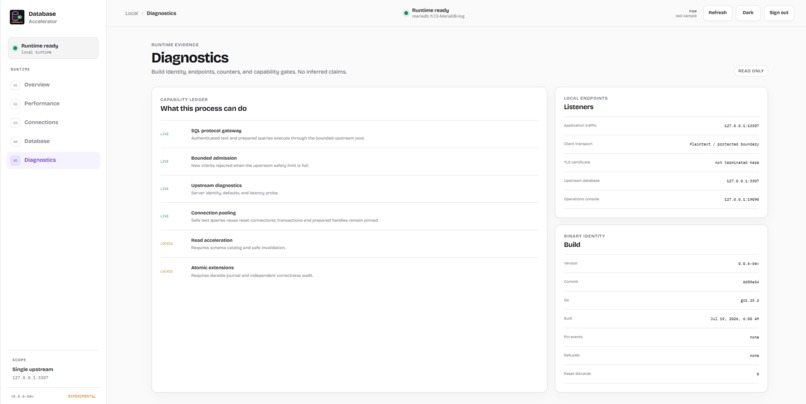Click the Bounded admission row title
This screenshot has width=806, height=404.
214,158
